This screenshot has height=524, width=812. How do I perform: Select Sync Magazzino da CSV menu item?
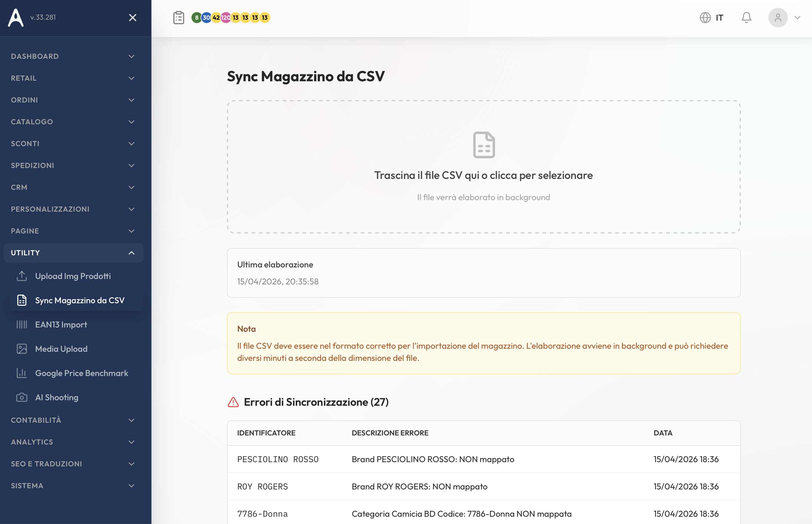point(76,300)
